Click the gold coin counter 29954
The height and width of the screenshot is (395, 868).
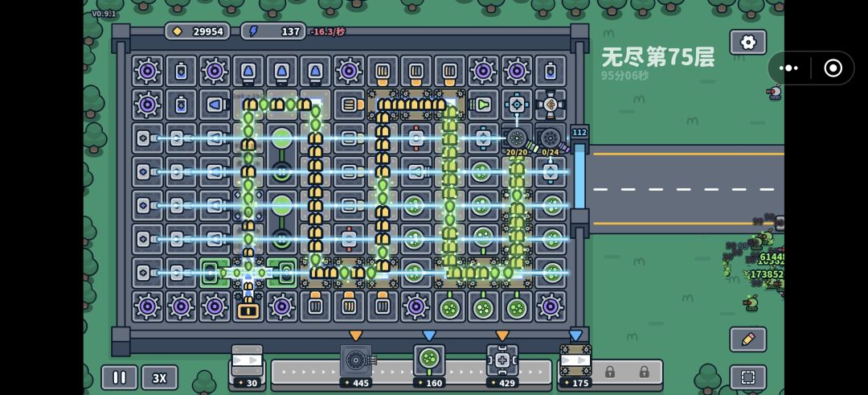(x=198, y=31)
